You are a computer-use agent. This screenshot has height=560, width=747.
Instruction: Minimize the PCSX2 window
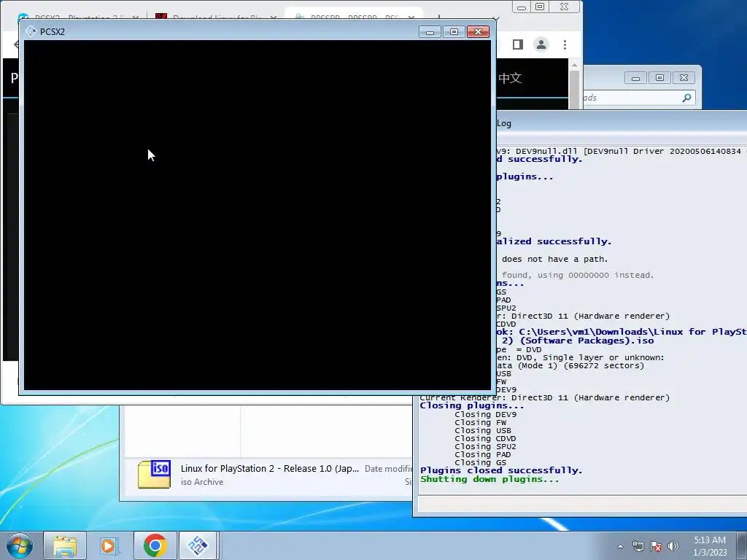pos(430,32)
